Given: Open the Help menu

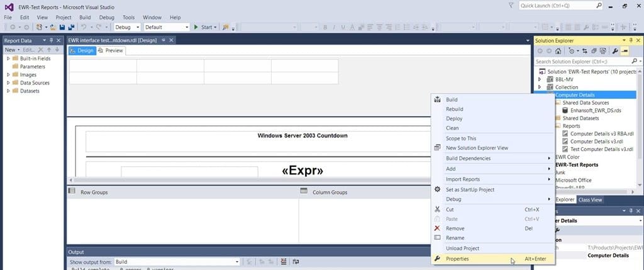Looking at the screenshot, I should pos(175,17).
